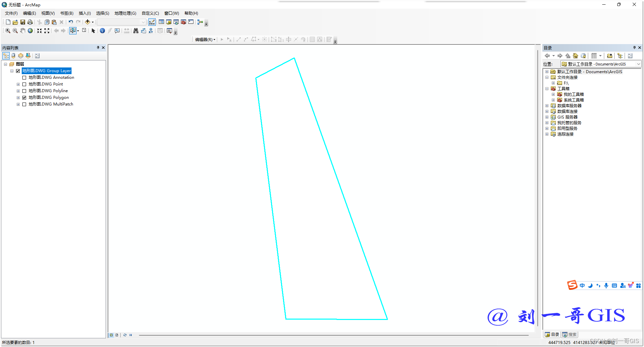Select the Find binoculars tool

click(x=136, y=31)
